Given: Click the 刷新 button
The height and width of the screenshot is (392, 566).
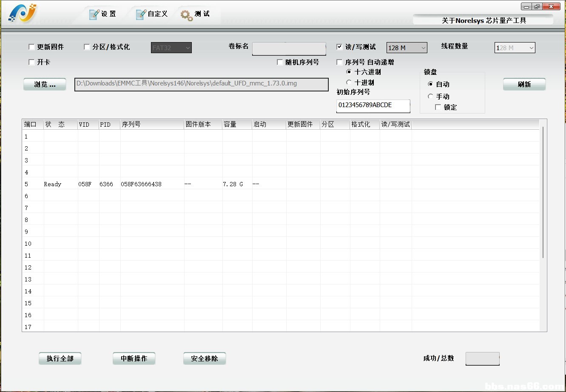Looking at the screenshot, I should pos(524,84).
